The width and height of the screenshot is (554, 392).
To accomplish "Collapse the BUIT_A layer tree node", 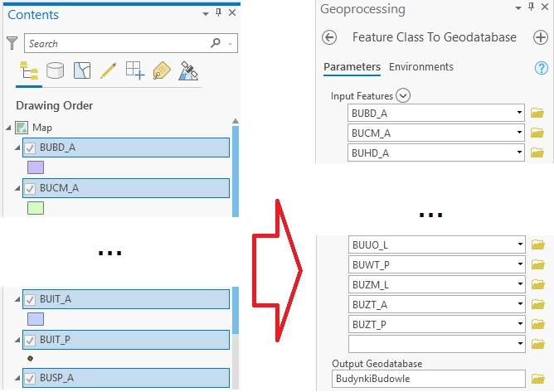I will coord(20,299).
